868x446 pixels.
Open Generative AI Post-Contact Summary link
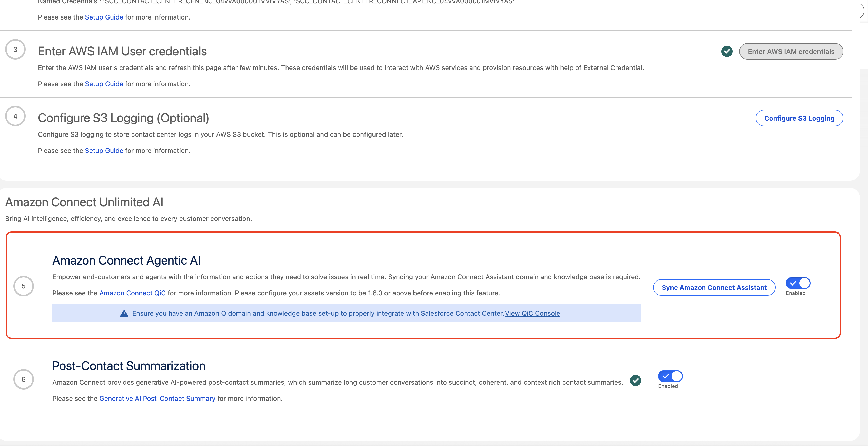coord(157,399)
